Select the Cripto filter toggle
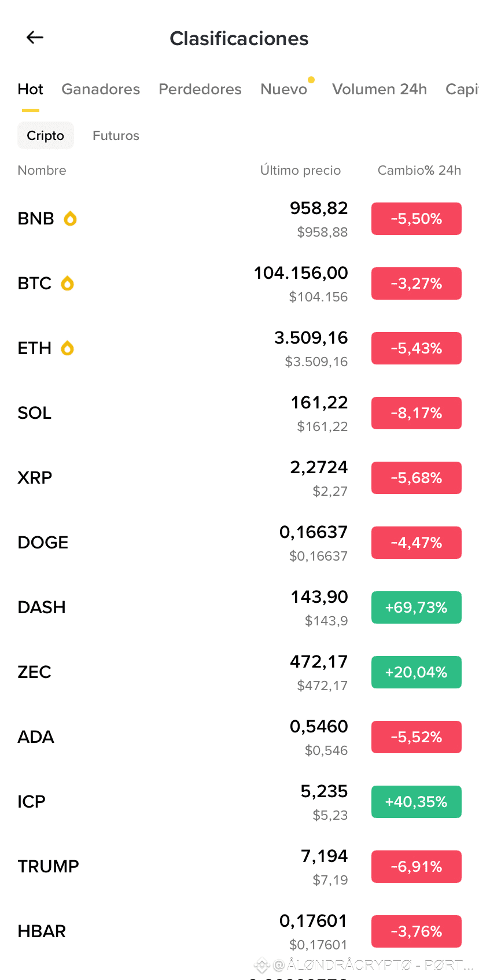Screen dimensions: 479x980 (x=46, y=135)
